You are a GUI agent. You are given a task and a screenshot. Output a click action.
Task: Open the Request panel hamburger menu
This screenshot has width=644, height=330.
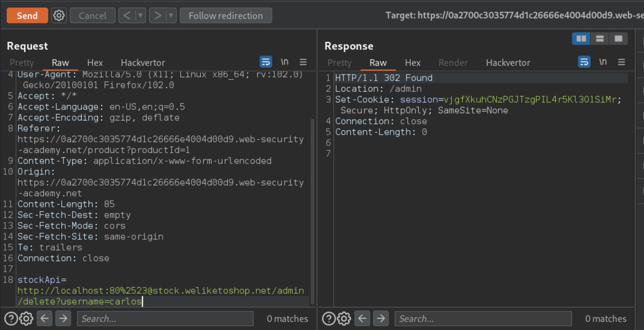[x=303, y=62]
